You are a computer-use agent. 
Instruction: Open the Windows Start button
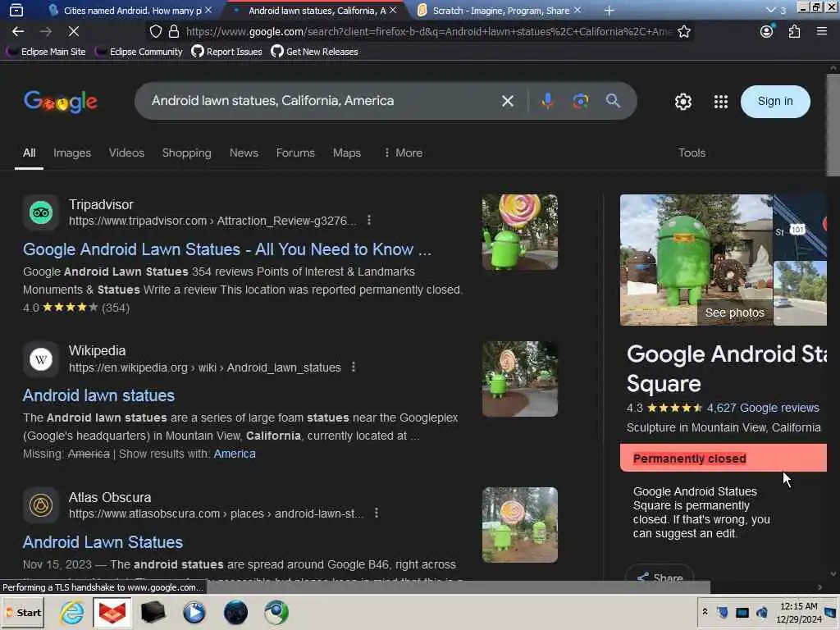[23, 613]
